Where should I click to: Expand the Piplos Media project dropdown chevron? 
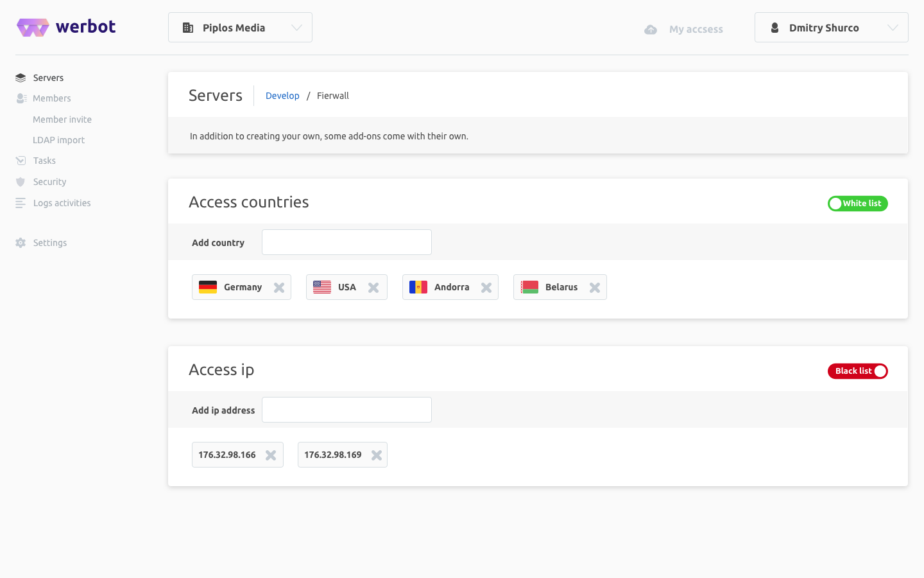[x=296, y=28]
